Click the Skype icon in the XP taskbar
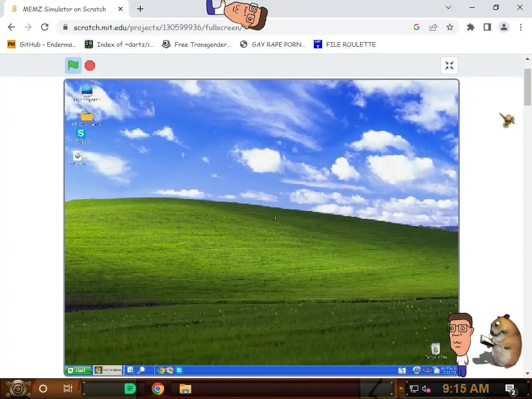This screenshot has width=532, height=399. 179,370
